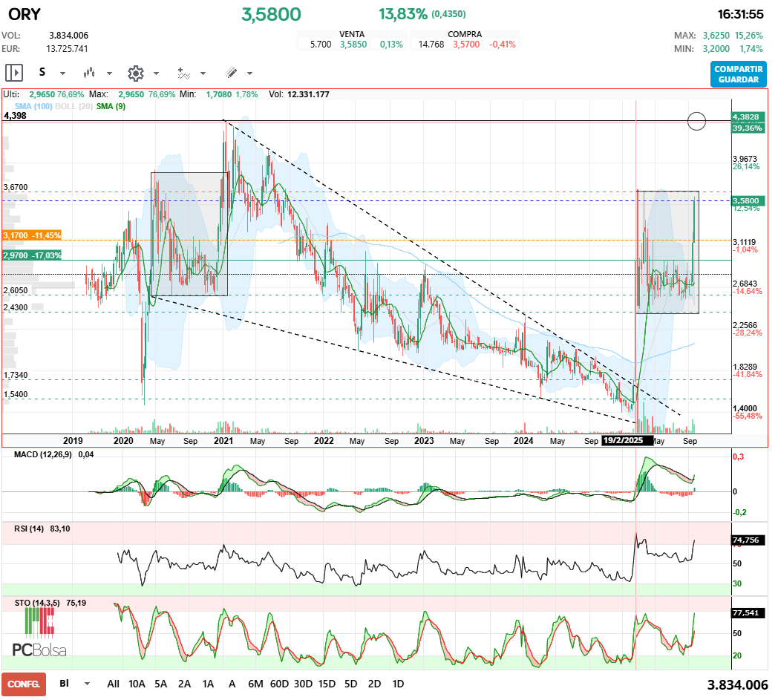This screenshot has width=778, height=700.
Task: Click the 3,6700 level label
Action: [x=16, y=187]
